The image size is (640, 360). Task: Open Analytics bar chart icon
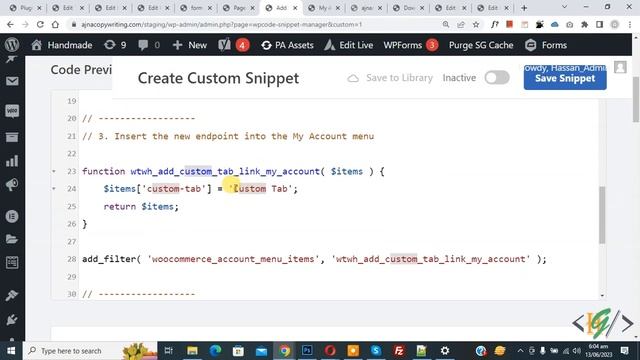coord(12,161)
